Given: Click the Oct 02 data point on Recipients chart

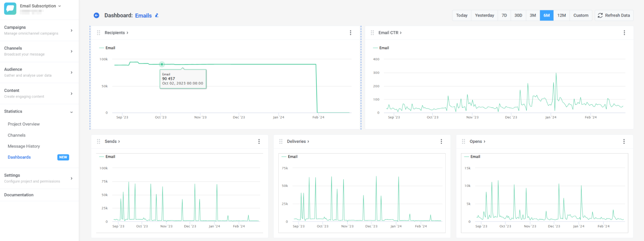Looking at the screenshot, I should pyautogui.click(x=162, y=64).
